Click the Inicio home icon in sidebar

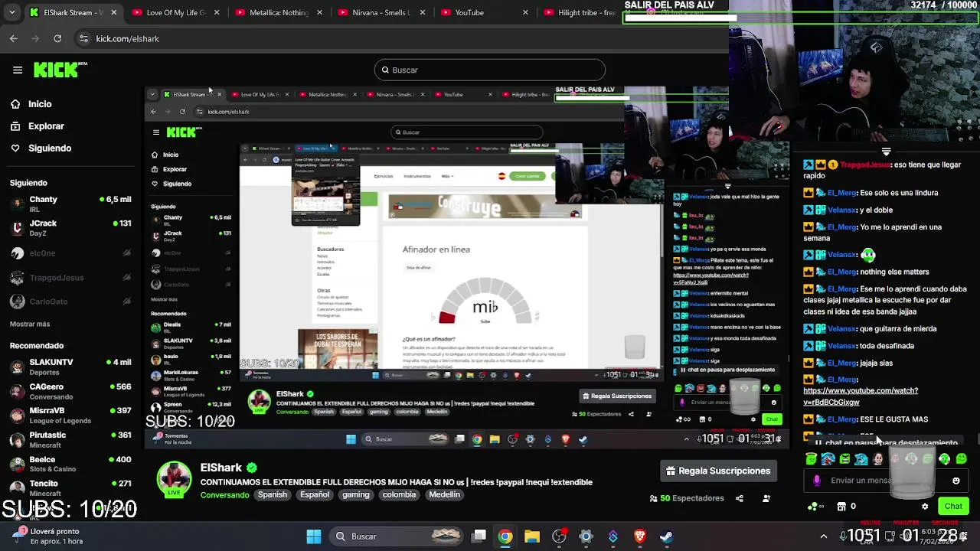15,104
